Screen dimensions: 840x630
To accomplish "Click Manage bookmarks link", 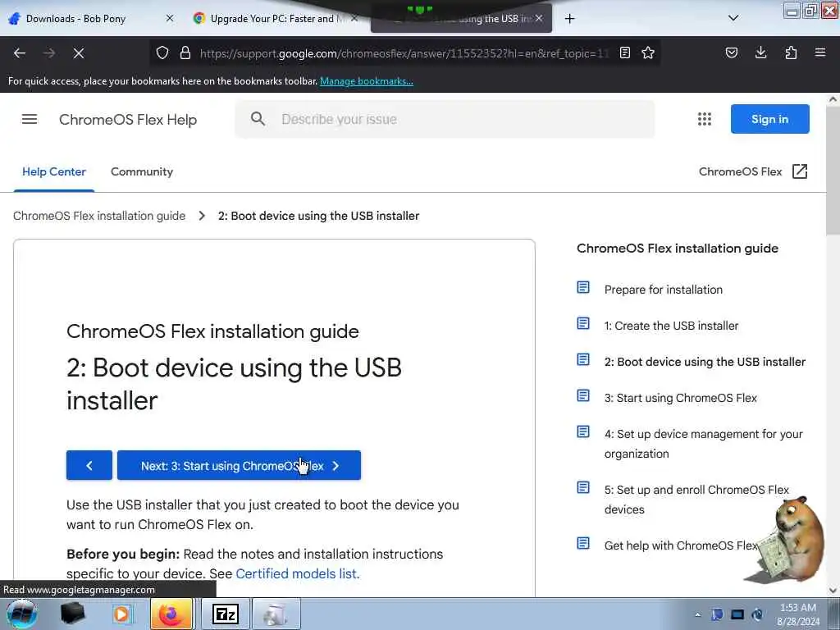I will click(367, 81).
